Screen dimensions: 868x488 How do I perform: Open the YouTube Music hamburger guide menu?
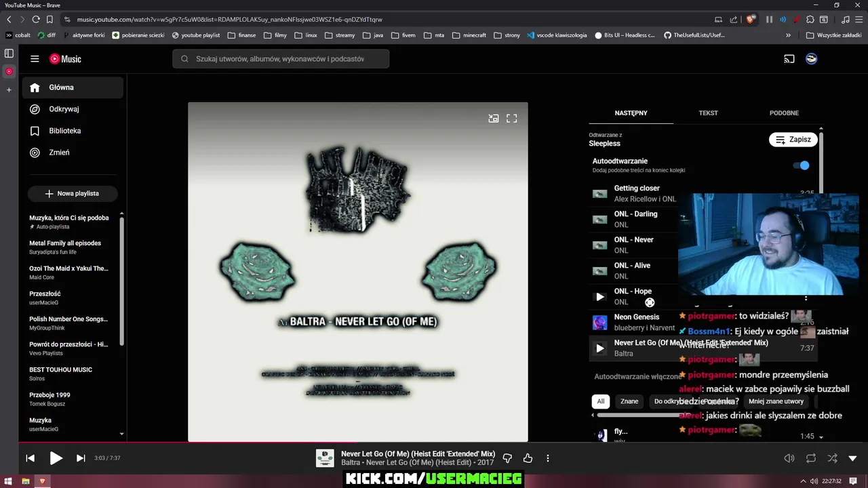pyautogui.click(x=35, y=59)
